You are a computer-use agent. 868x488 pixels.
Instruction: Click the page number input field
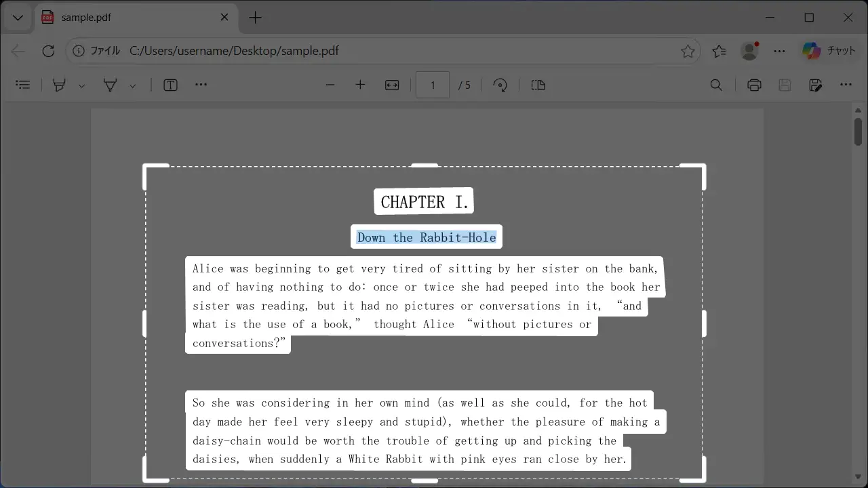pos(433,85)
